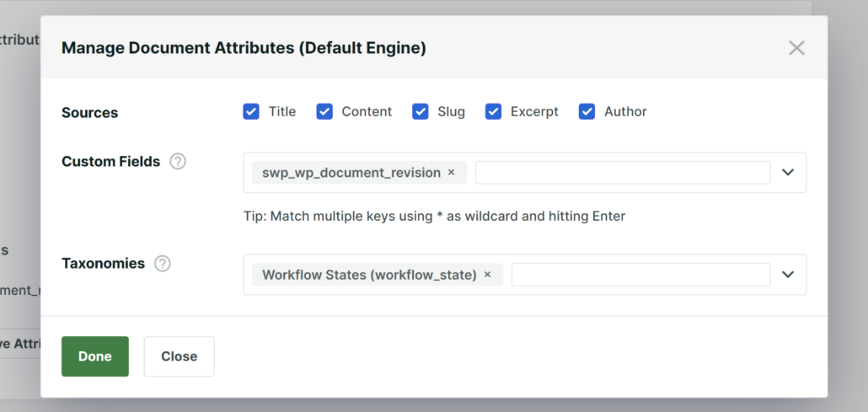
Task: Click the Taxonomies label
Action: pyautogui.click(x=103, y=264)
